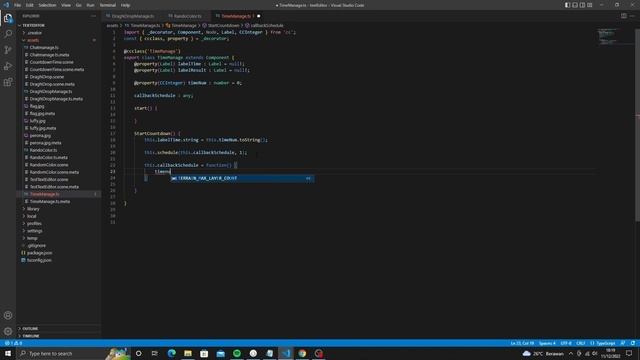
Task: Open the Search view in activity bar
Action: pos(8,34)
